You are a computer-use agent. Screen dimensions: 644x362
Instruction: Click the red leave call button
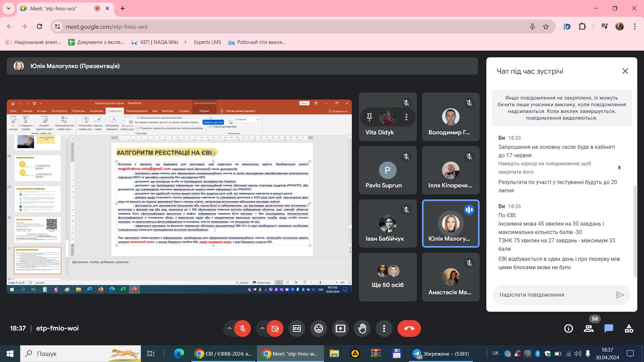point(409,328)
